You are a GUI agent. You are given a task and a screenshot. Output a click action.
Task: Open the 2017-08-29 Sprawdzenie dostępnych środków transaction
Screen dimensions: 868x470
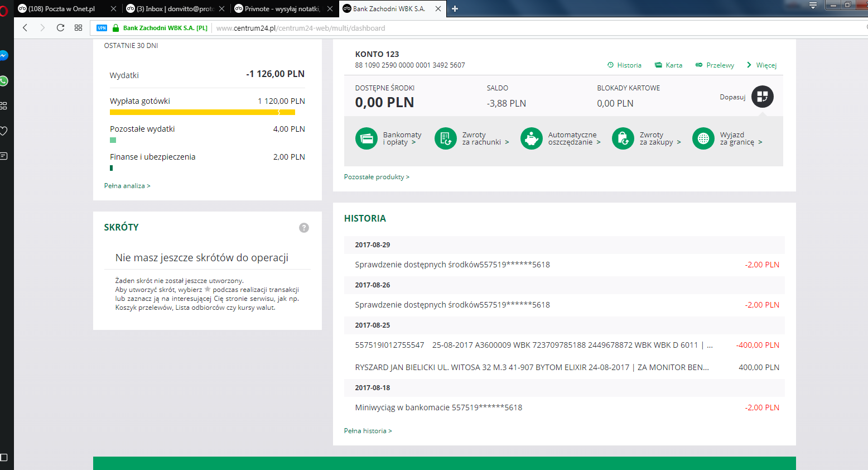[x=565, y=265]
